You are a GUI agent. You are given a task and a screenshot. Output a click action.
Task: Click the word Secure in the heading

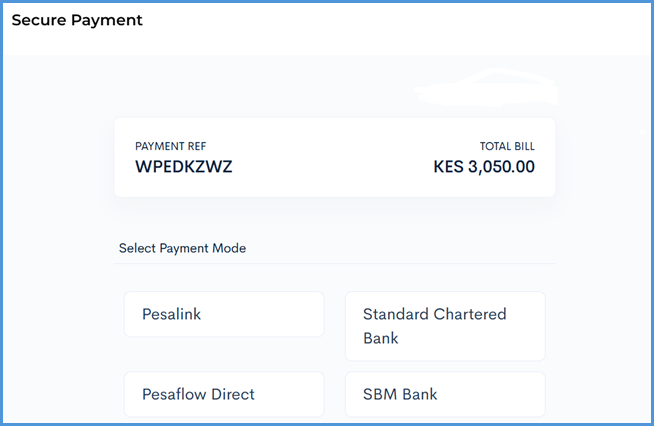coord(39,20)
